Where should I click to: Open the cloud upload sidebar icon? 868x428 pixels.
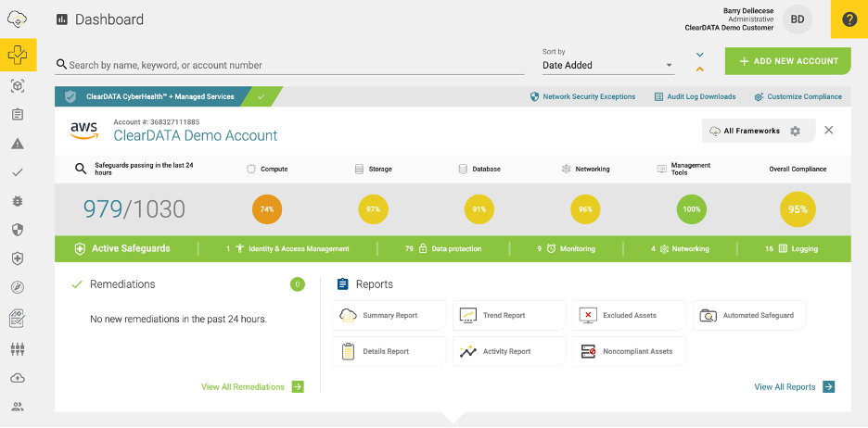18,378
